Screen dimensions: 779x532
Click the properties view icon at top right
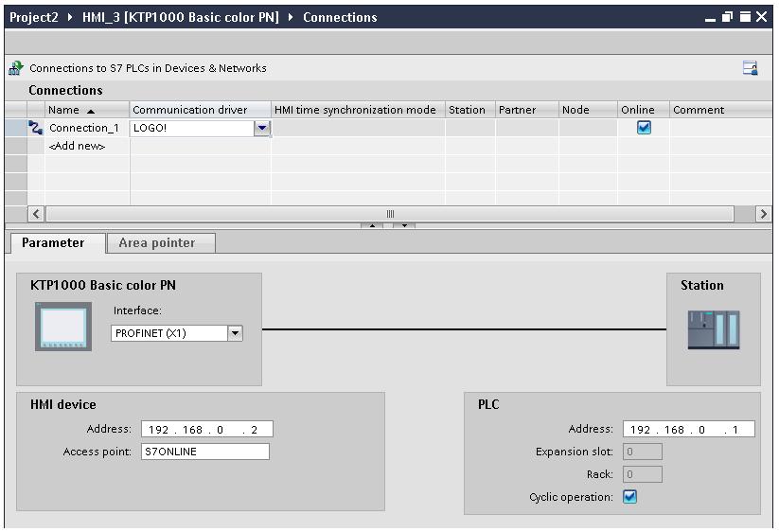[x=751, y=68]
